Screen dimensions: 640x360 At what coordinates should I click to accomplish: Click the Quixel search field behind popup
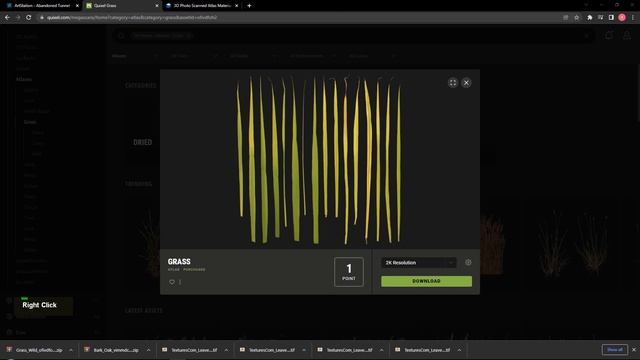coord(353,36)
